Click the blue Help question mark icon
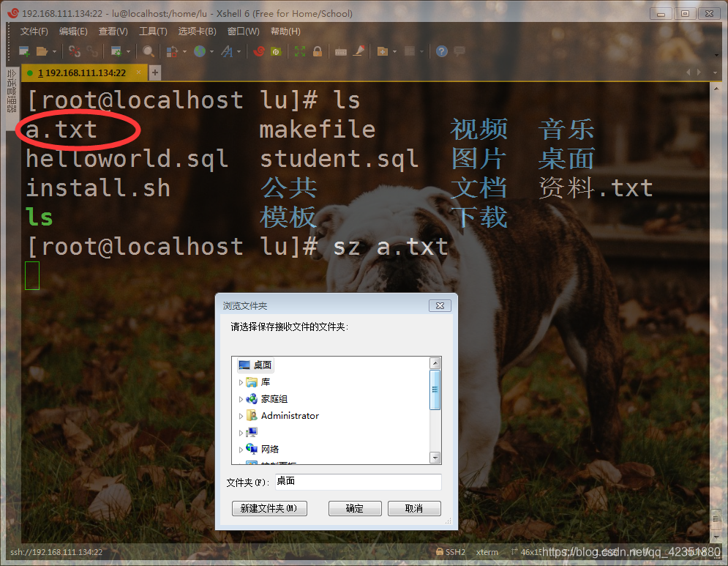The height and width of the screenshot is (566, 728). pos(442,51)
